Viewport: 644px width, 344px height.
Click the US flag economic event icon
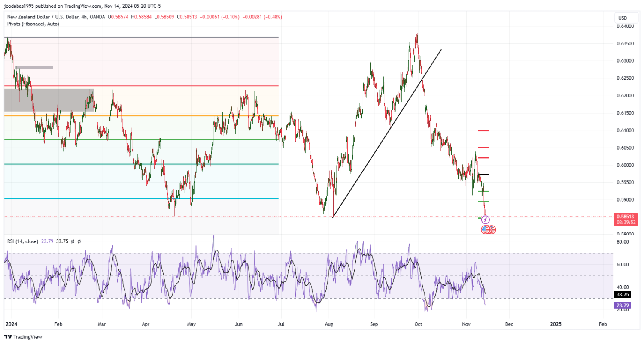tap(485, 229)
